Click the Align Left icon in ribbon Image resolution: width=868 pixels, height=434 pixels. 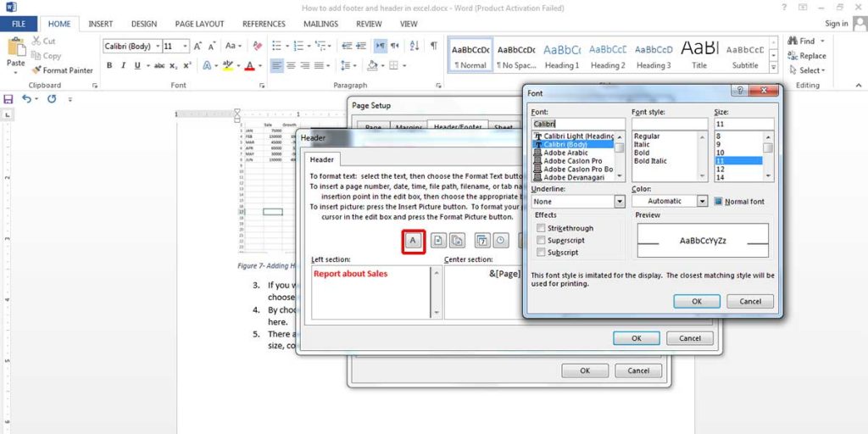277,65
